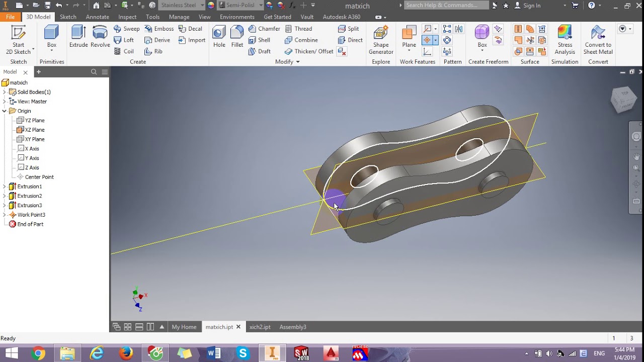Search the Model browser
The height and width of the screenshot is (362, 644).
[x=94, y=72]
